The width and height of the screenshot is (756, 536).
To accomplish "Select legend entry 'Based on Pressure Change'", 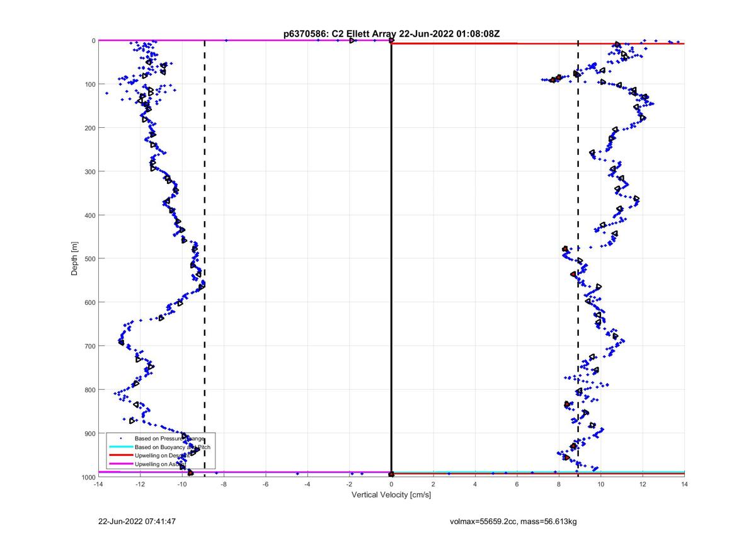I will click(x=169, y=438).
